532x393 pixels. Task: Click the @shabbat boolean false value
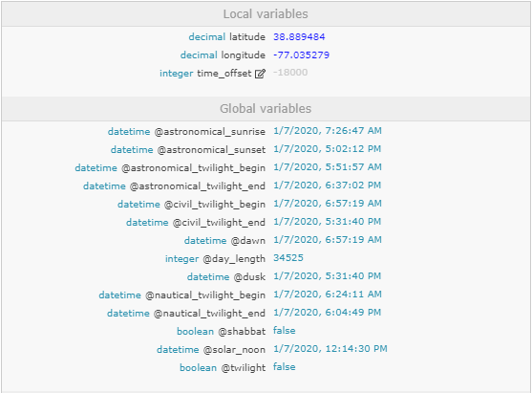pyautogui.click(x=285, y=331)
